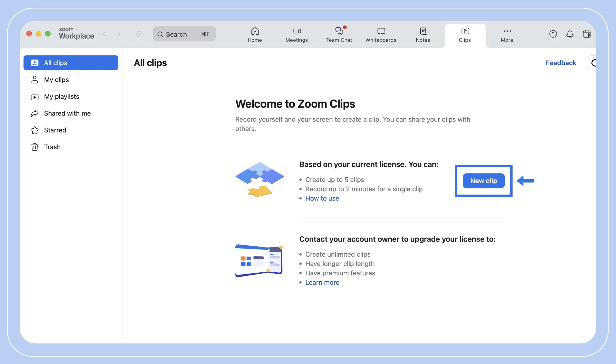Image resolution: width=616 pixels, height=364 pixels.
Task: Click the Shared with me arrow icon
Action: pos(35,113)
